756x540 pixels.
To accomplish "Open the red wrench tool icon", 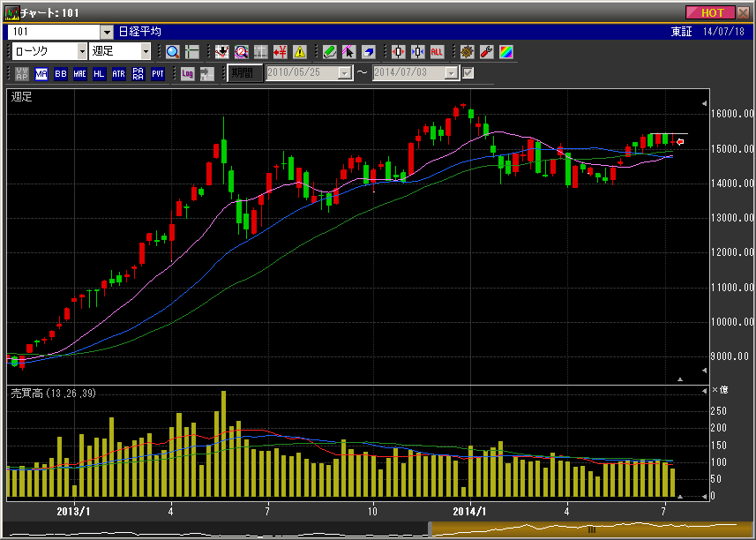I will click(x=486, y=51).
